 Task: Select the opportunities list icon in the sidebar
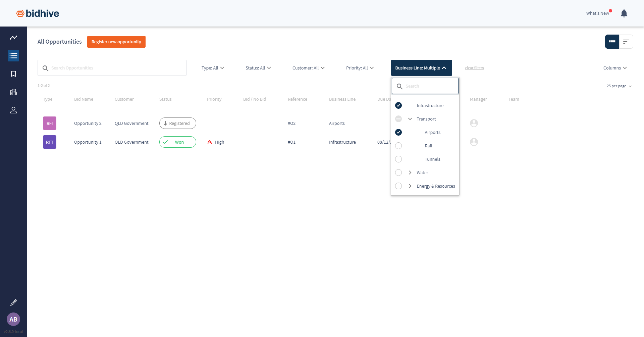pos(13,56)
